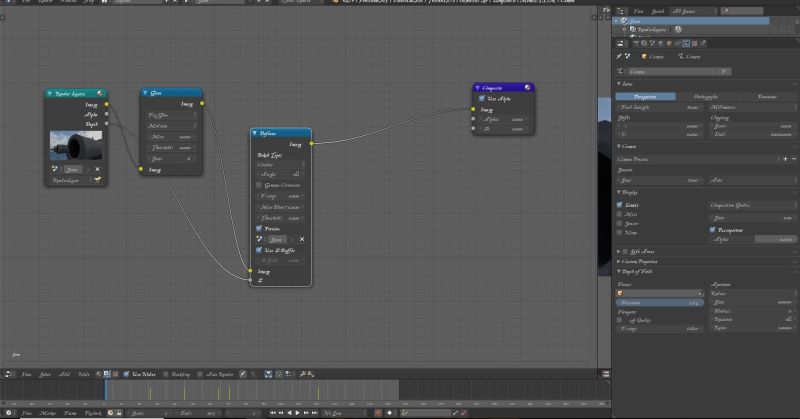This screenshot has height=419, width=800.
Task: Click the render icon in Render Layers node
Action: (97, 180)
